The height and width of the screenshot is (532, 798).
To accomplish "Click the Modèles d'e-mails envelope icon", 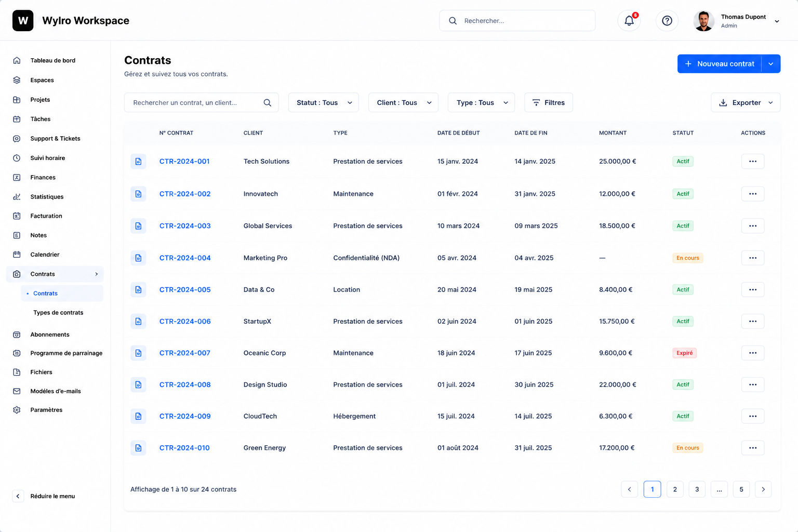I will (x=17, y=391).
